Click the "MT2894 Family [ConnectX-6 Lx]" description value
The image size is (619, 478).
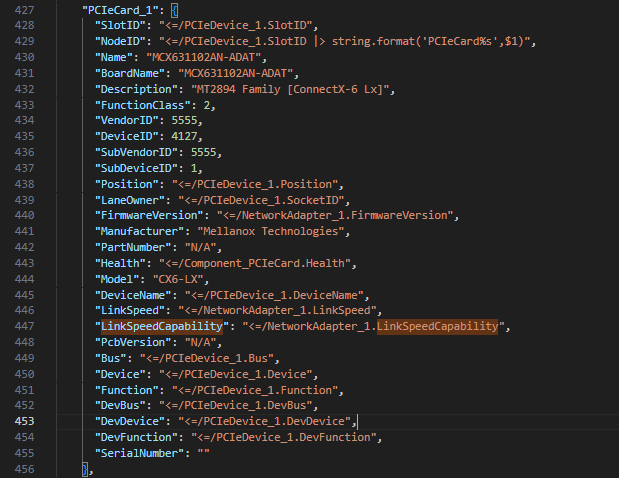[291, 89]
